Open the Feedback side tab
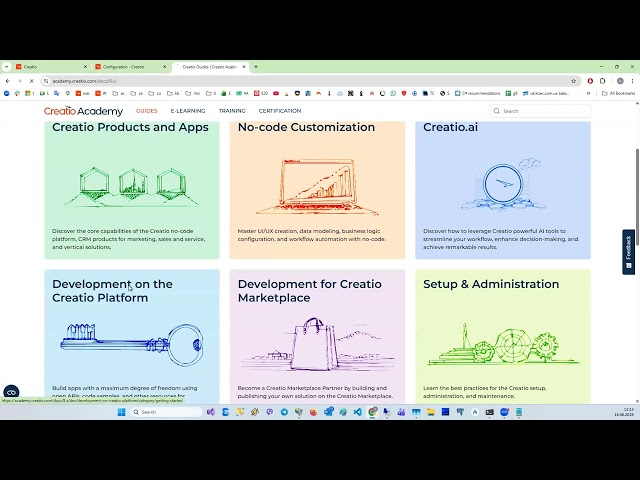This screenshot has height=480, width=640. (629, 252)
